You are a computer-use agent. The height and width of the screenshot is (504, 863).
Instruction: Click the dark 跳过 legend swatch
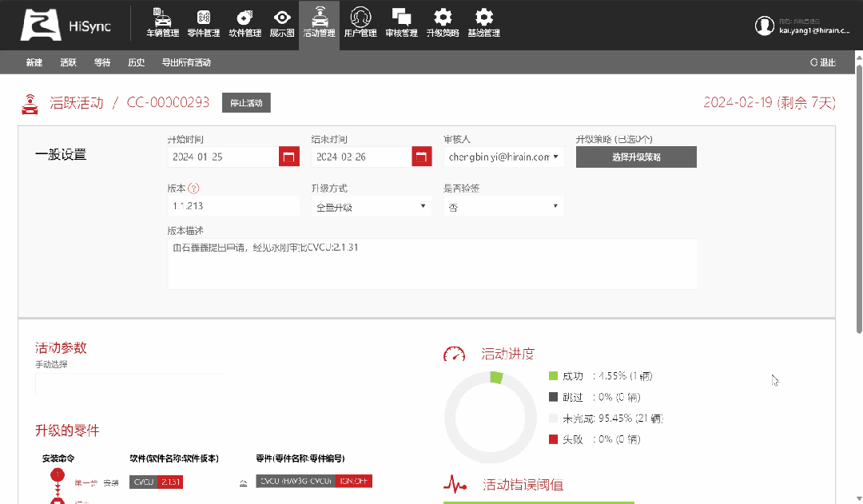554,397
